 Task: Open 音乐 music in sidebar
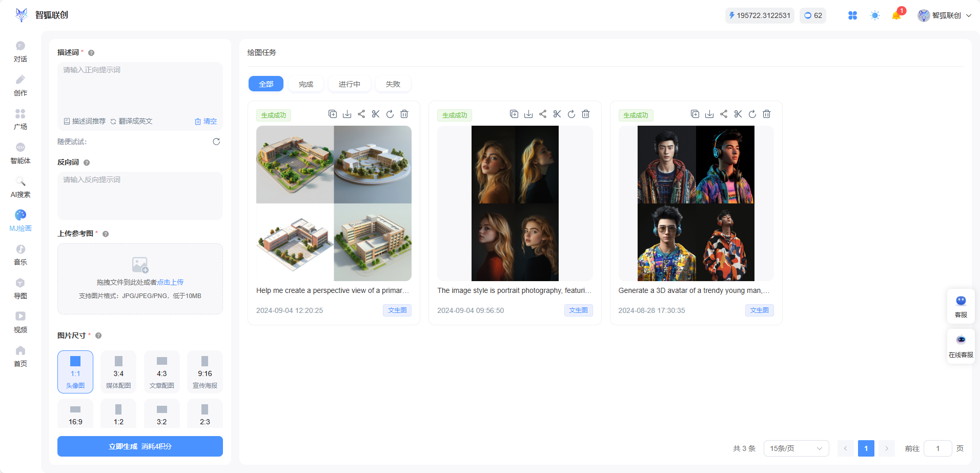pyautogui.click(x=21, y=255)
